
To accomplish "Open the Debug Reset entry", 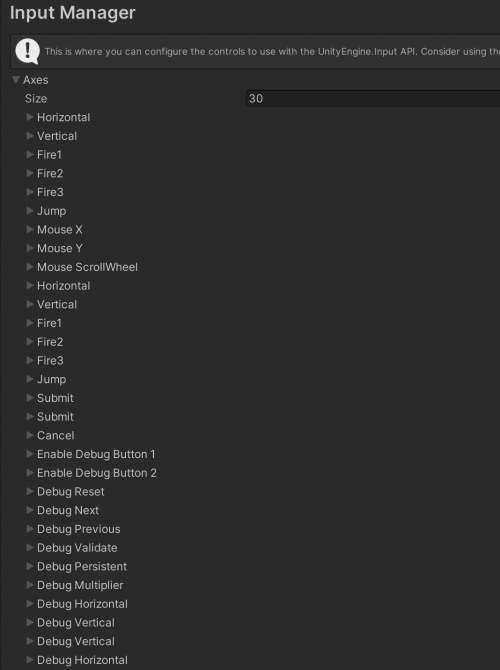I will (x=30, y=492).
